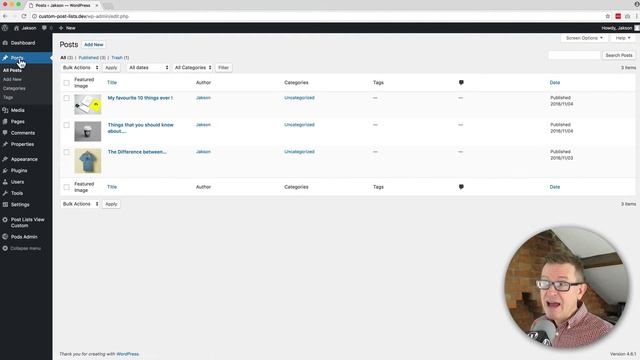
Task: Click the Collapse menu arrow icon
Action: click(5, 248)
